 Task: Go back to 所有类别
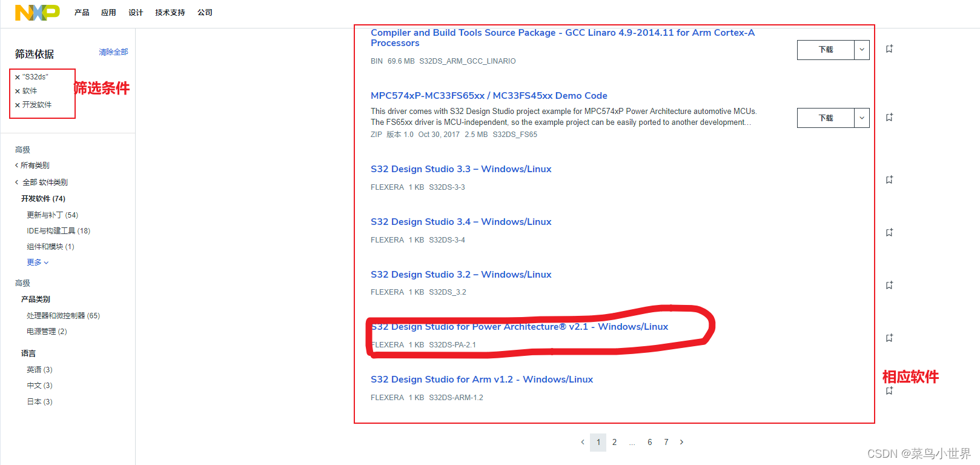click(32, 166)
